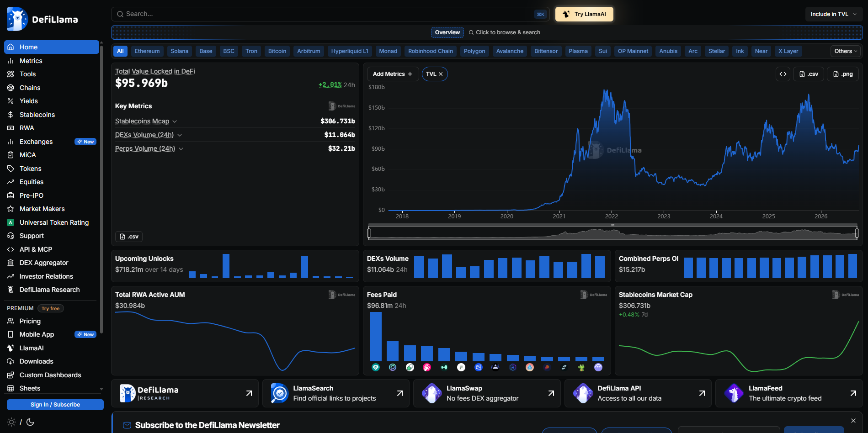Open LlamaSwap arrow icon
868x433 pixels.
point(551,393)
